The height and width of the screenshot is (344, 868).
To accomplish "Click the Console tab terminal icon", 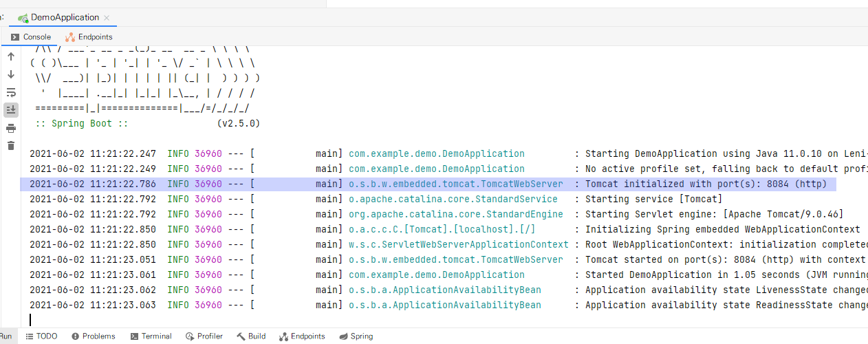I will point(15,37).
